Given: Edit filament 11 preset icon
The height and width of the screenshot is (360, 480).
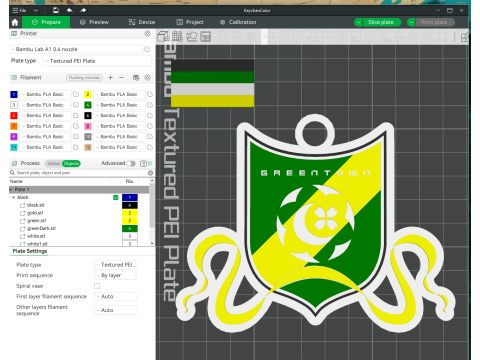Looking at the screenshot, I should (x=76, y=147).
